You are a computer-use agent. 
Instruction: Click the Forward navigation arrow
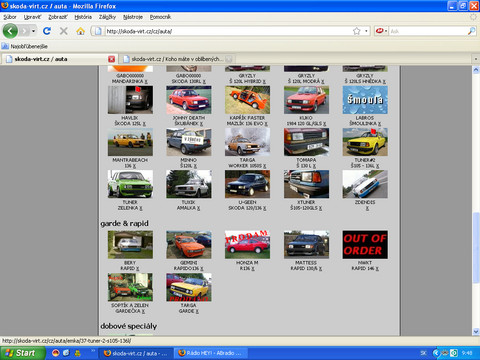tap(24, 31)
